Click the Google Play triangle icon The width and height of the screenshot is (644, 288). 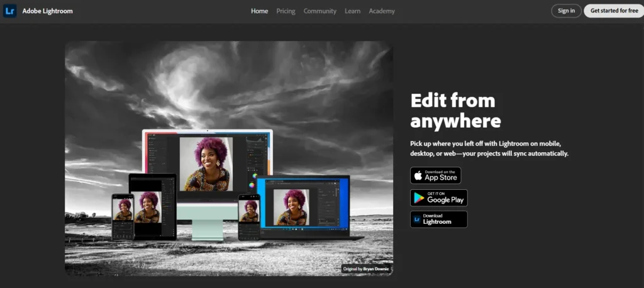[419, 198]
